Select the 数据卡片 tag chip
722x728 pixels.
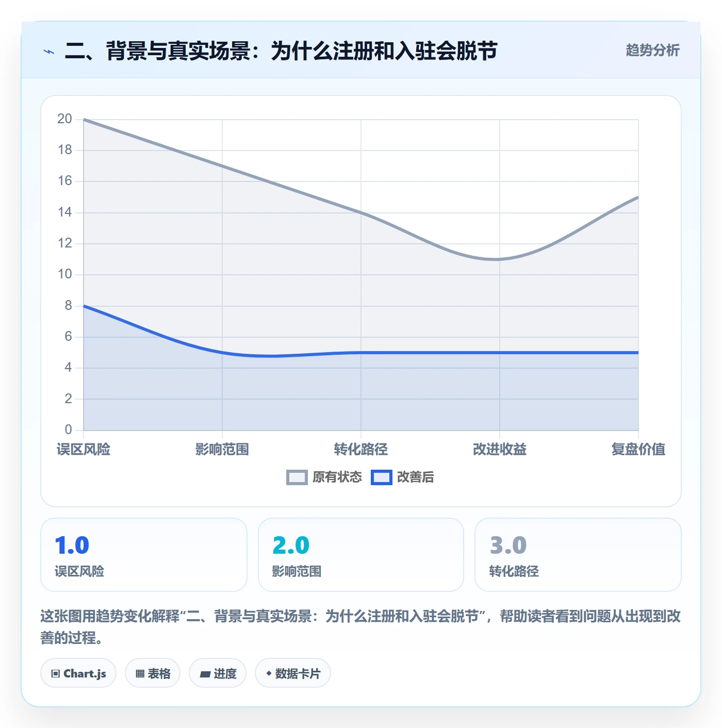[x=293, y=673]
